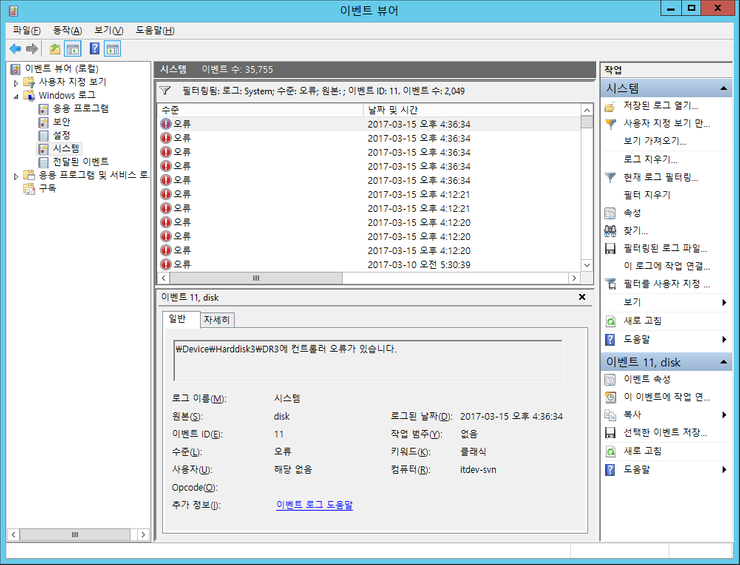Select 이벤트 뷰어 (로컬) root node
This screenshot has width=740, height=565.
[61, 69]
